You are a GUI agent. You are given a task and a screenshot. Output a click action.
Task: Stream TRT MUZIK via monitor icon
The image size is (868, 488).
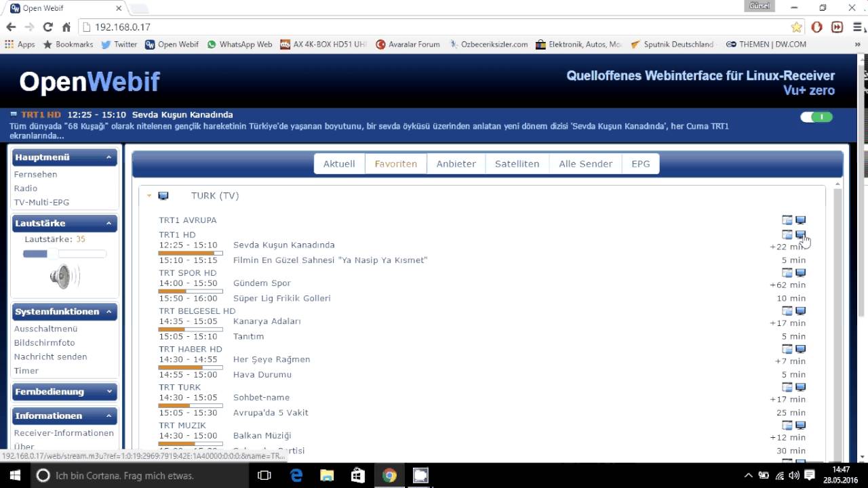(x=801, y=426)
